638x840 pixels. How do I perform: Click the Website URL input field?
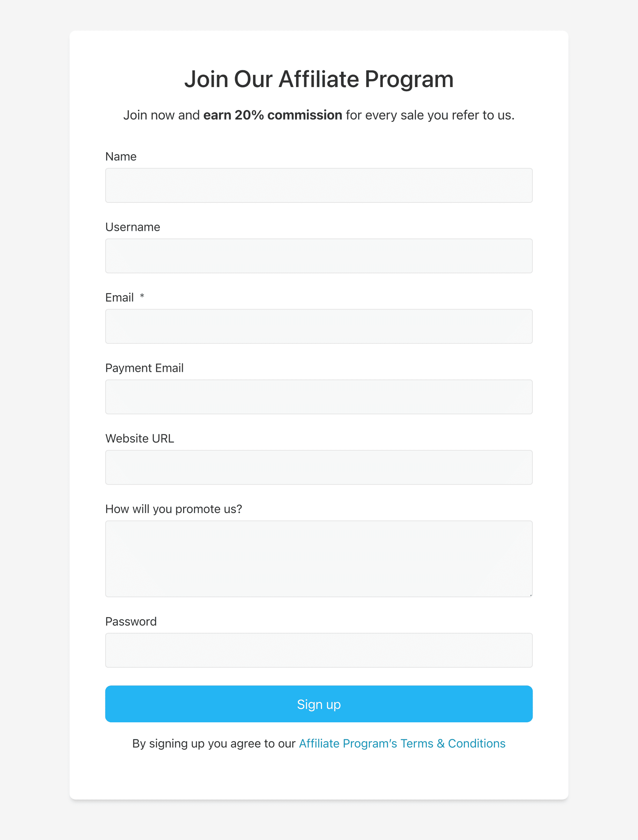319,468
